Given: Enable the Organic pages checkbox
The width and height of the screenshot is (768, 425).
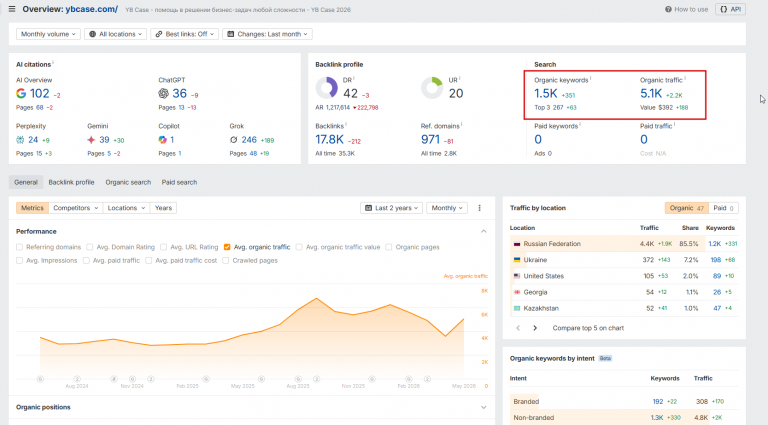Looking at the screenshot, I should (x=388, y=247).
